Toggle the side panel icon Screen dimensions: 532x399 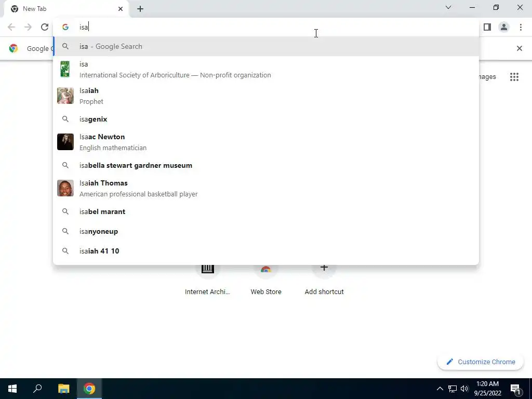click(x=487, y=27)
